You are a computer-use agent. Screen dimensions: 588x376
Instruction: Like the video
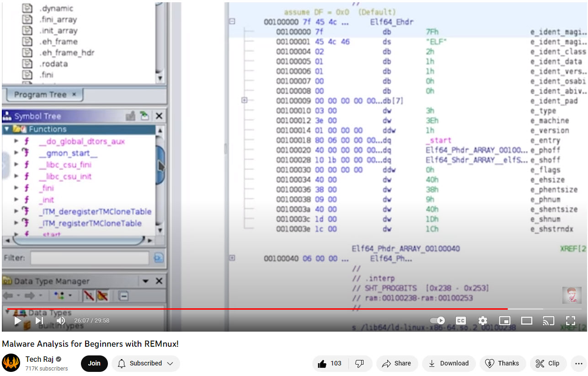coord(330,363)
